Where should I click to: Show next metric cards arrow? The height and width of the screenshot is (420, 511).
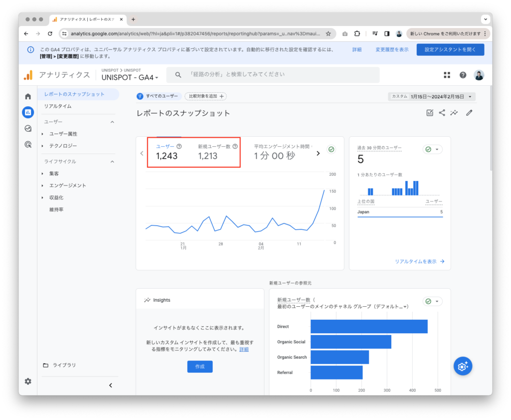[318, 154]
